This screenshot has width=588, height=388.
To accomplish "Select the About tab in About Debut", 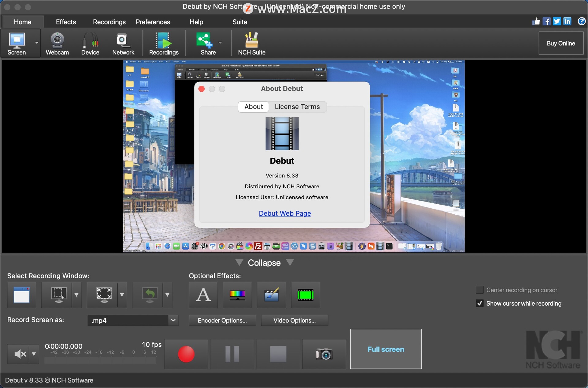I will point(254,107).
